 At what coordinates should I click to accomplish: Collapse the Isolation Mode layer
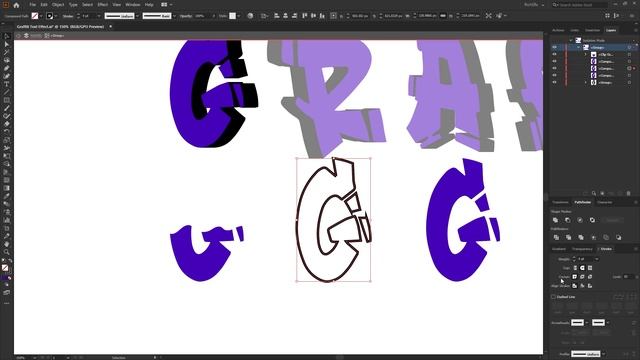pos(571,40)
